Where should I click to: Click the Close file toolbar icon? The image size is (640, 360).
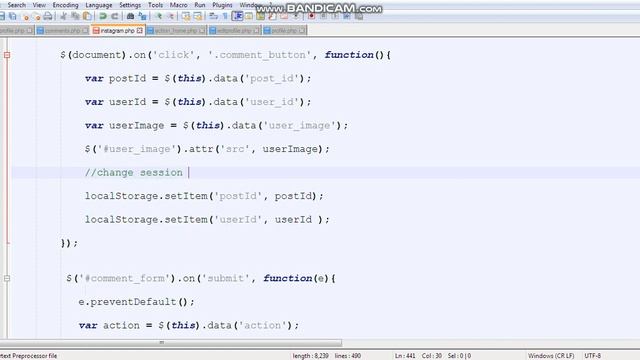tap(26, 17)
